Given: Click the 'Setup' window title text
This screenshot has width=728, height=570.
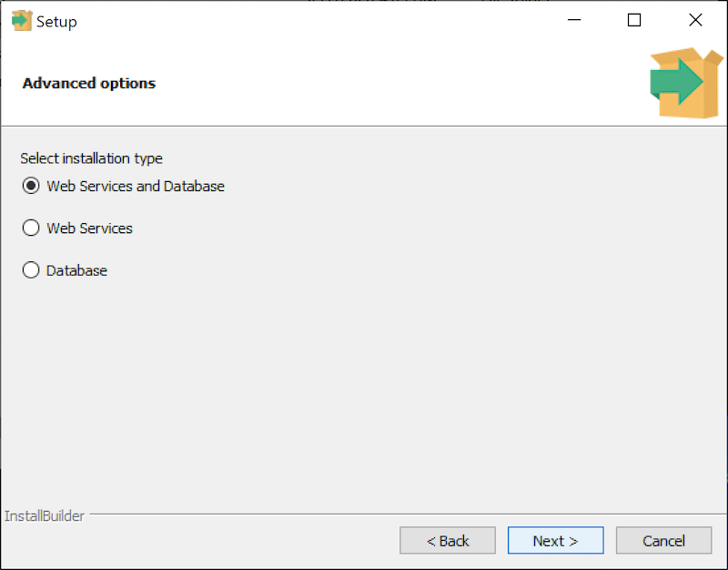Looking at the screenshot, I should 56,22.
